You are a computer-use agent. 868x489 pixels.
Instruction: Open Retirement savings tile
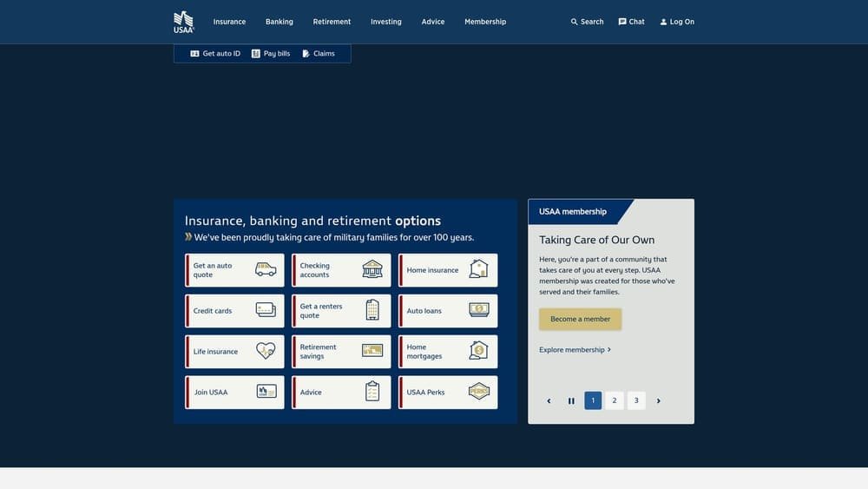[341, 352]
